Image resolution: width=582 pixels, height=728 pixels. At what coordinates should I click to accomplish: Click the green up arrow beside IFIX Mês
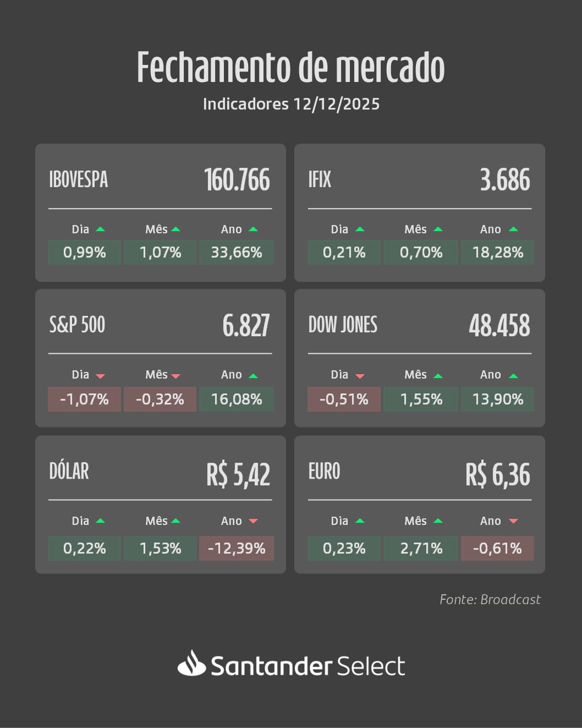(x=438, y=229)
